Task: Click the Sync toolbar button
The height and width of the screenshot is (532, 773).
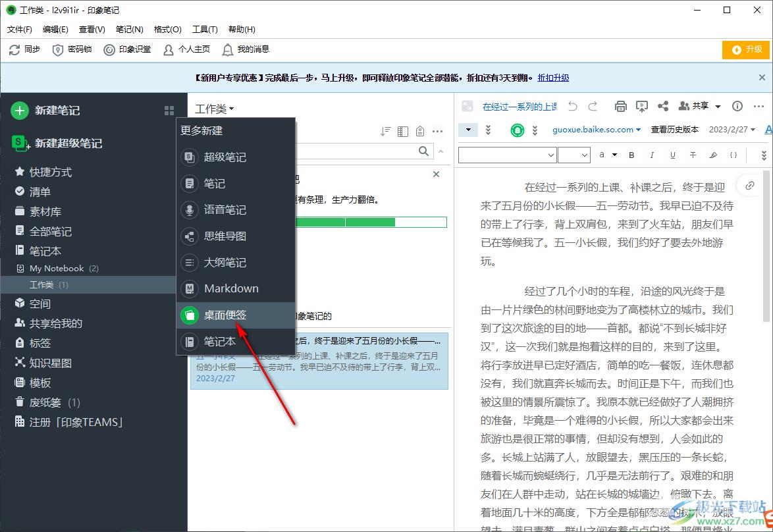Action: tap(24, 49)
